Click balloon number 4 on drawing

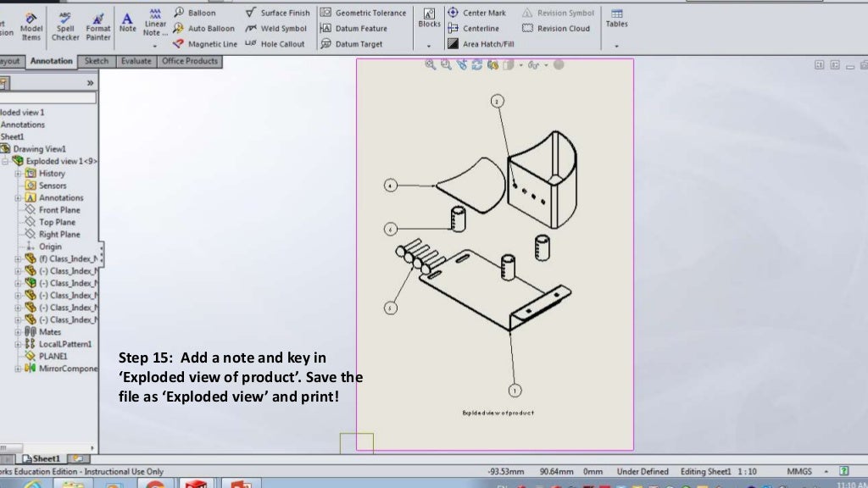390,186
